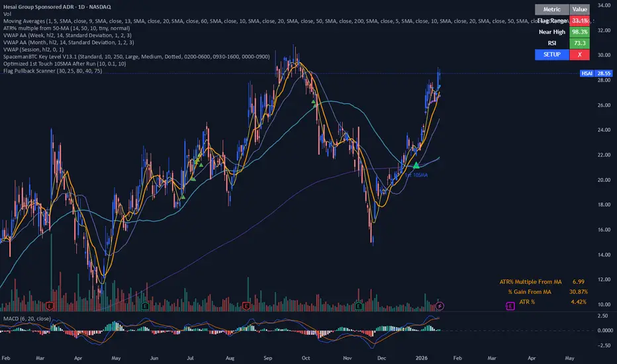Click the blue SETUP cell

[551, 54]
